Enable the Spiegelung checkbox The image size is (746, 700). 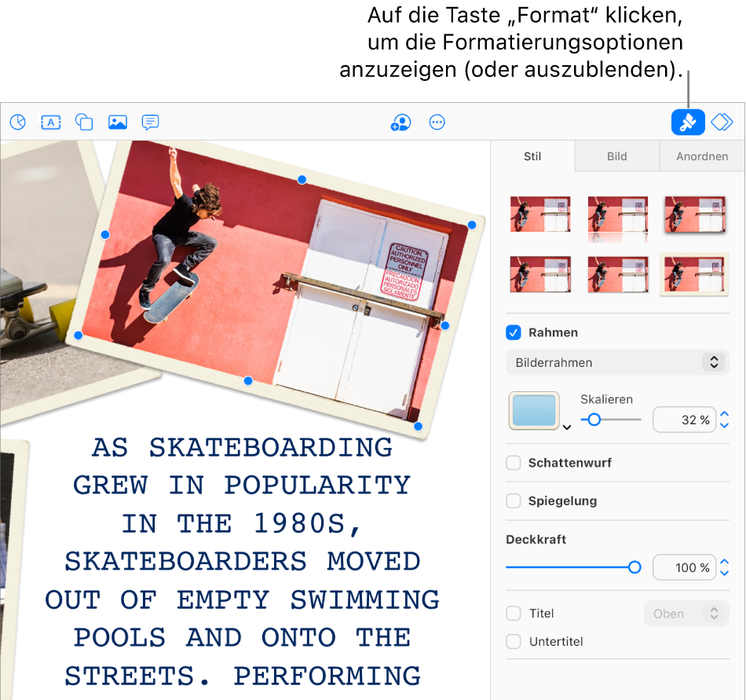pos(514,500)
